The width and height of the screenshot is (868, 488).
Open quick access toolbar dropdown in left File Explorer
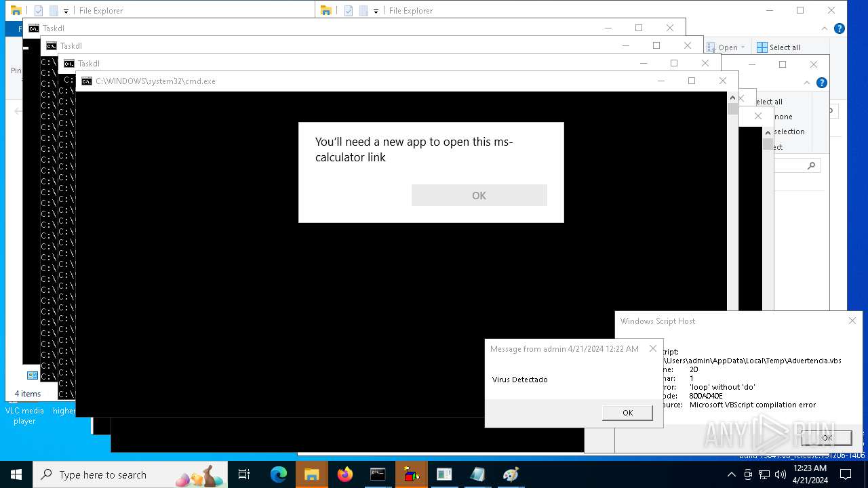point(66,12)
